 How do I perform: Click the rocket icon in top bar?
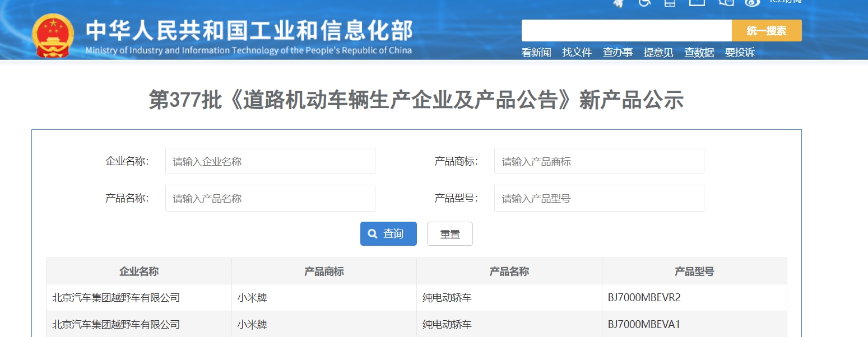pos(619,2)
